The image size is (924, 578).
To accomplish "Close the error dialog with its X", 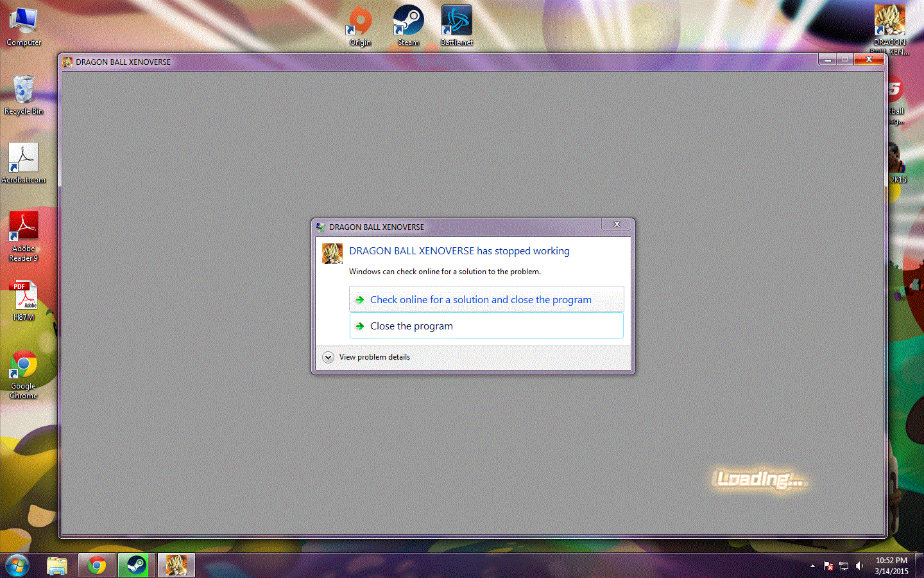I will pyautogui.click(x=617, y=224).
